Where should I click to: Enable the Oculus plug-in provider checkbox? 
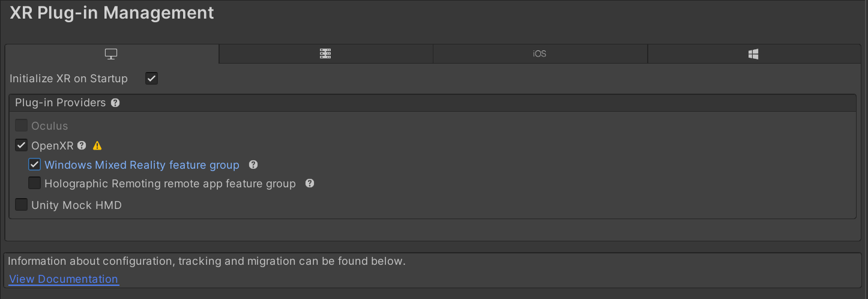point(22,125)
